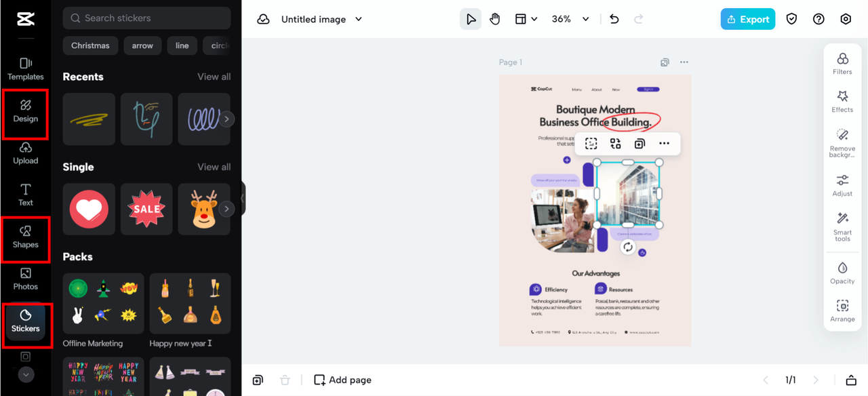The height and width of the screenshot is (396, 868).
Task: Click the Export button
Action: (748, 19)
